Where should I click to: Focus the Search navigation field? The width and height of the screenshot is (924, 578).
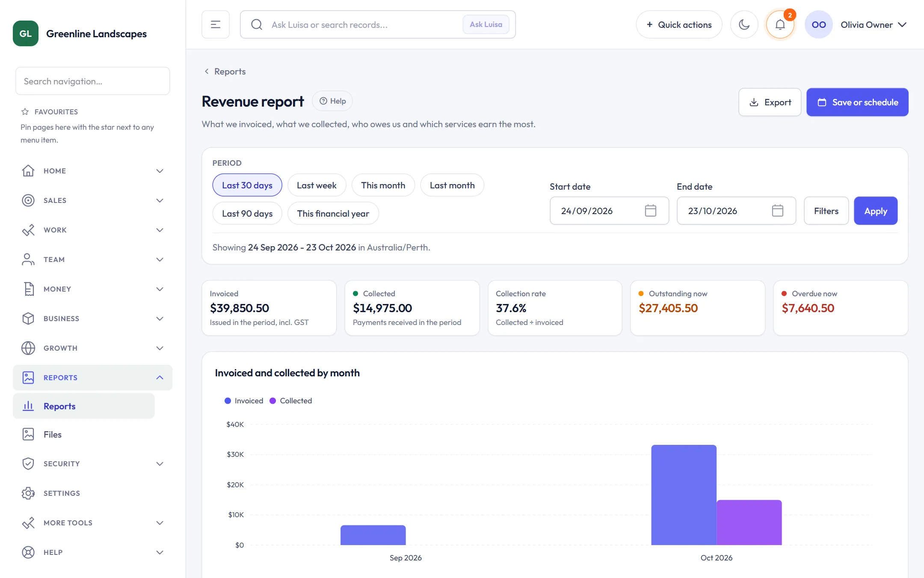coord(92,81)
